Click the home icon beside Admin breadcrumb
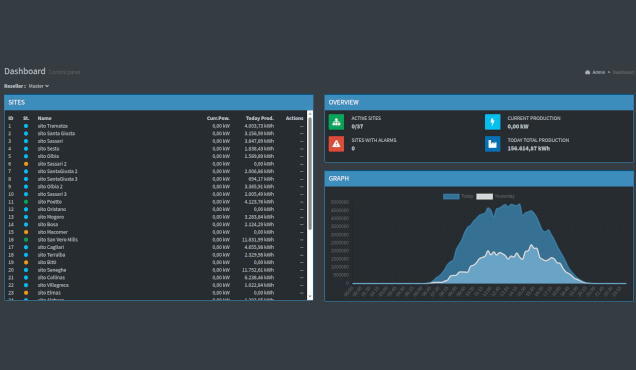This screenshot has height=370, width=636. click(x=587, y=72)
